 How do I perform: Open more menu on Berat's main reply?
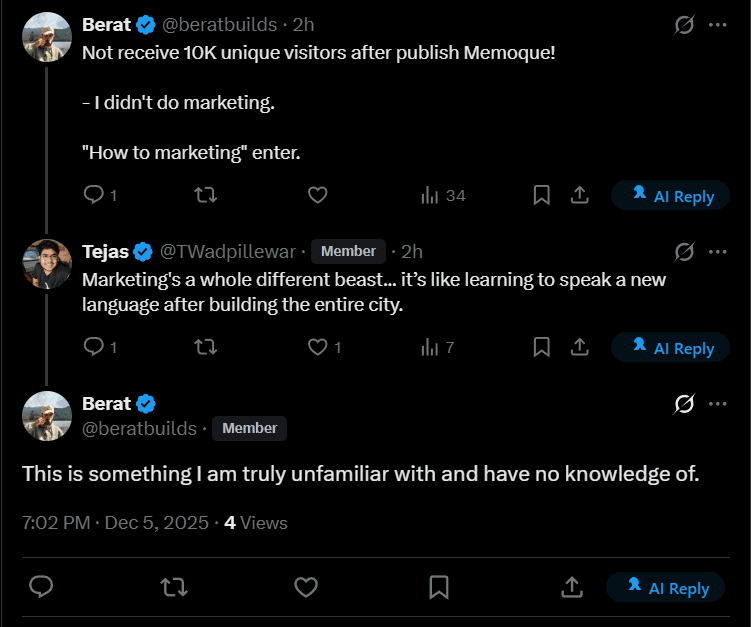(x=717, y=404)
